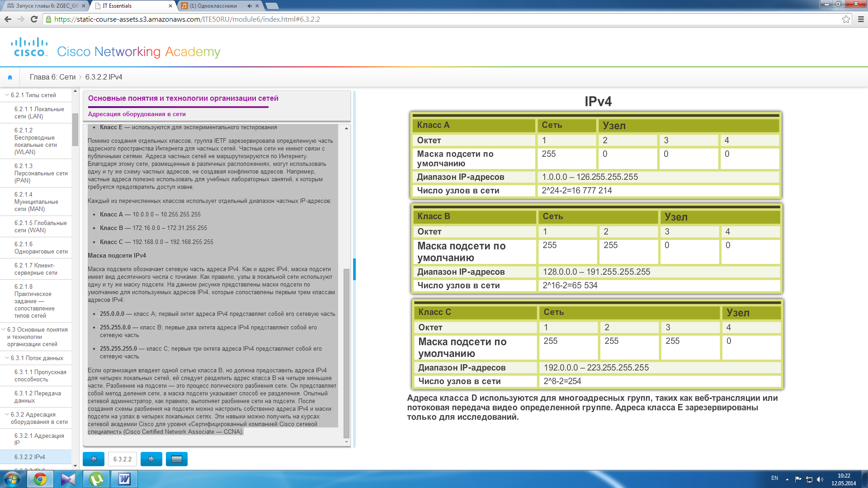Click Адресация оборудования в сети subtitle

pyautogui.click(x=137, y=114)
